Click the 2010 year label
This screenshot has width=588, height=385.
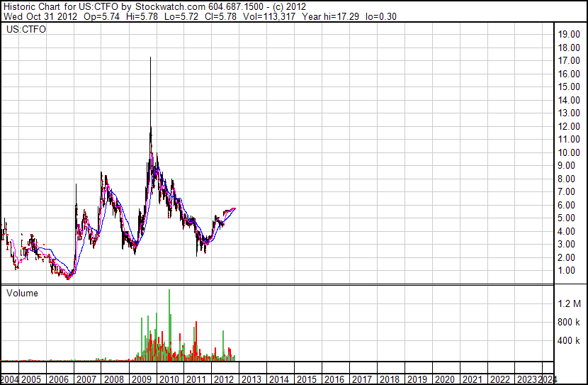click(169, 379)
